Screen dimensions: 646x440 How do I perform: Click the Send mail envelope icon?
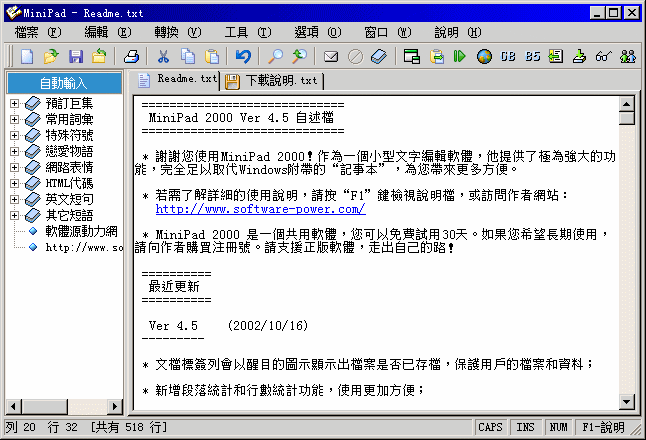[x=331, y=56]
